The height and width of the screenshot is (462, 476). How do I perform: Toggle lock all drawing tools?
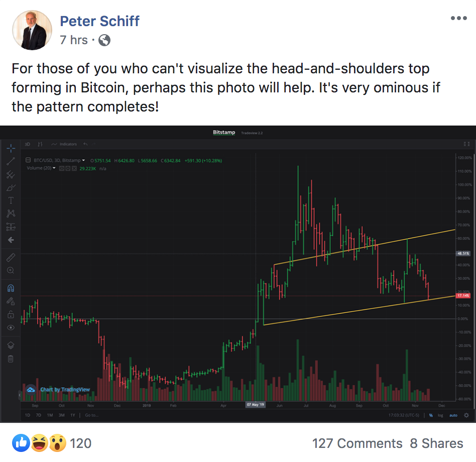pyautogui.click(x=11, y=314)
